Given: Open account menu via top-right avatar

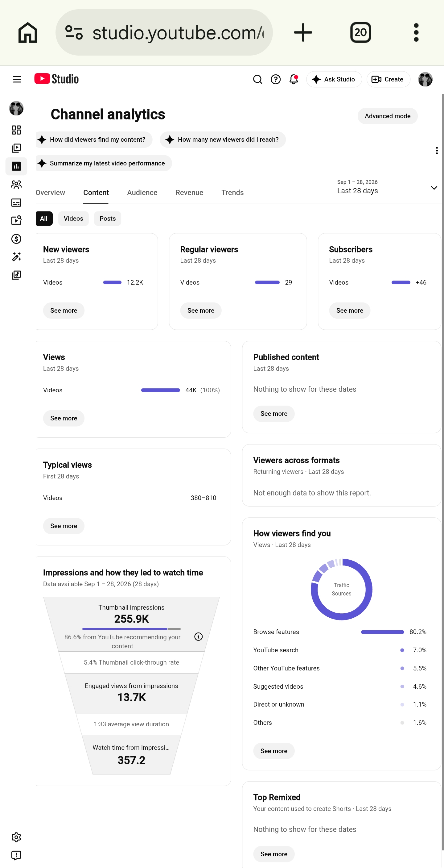Looking at the screenshot, I should (425, 79).
